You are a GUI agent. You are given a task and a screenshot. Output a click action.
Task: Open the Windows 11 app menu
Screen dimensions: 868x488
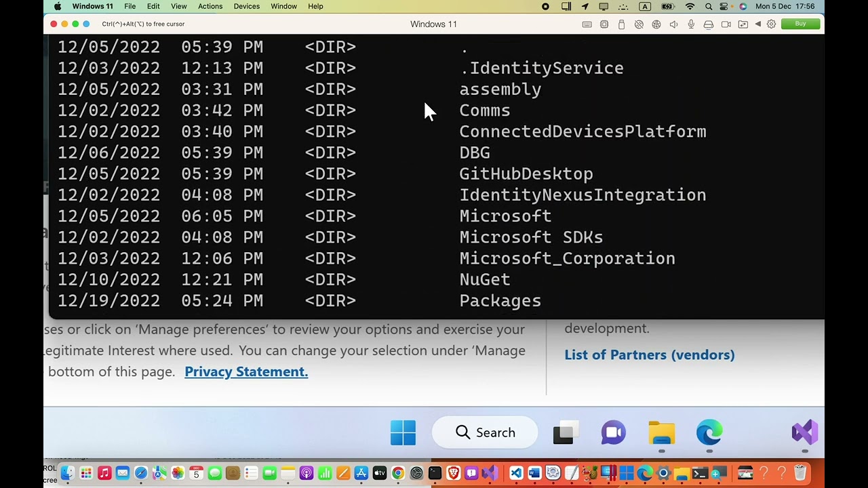(x=92, y=6)
